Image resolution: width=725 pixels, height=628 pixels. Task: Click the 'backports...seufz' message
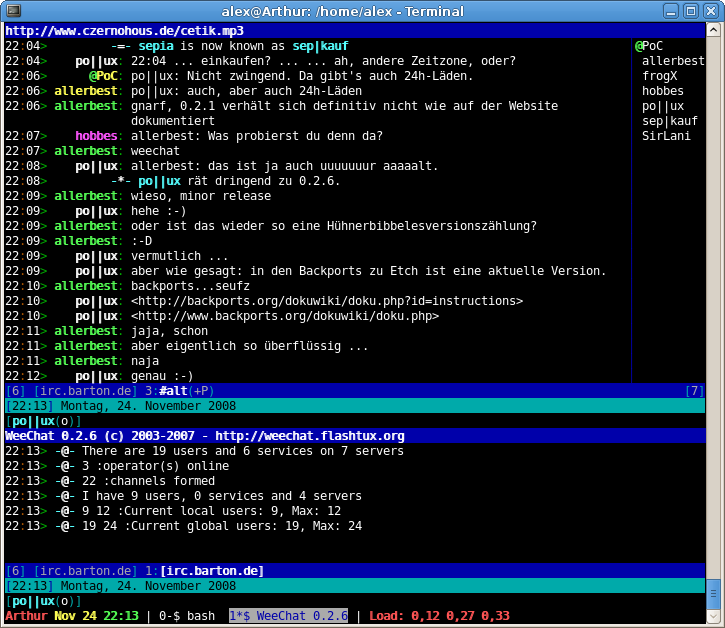pos(190,286)
